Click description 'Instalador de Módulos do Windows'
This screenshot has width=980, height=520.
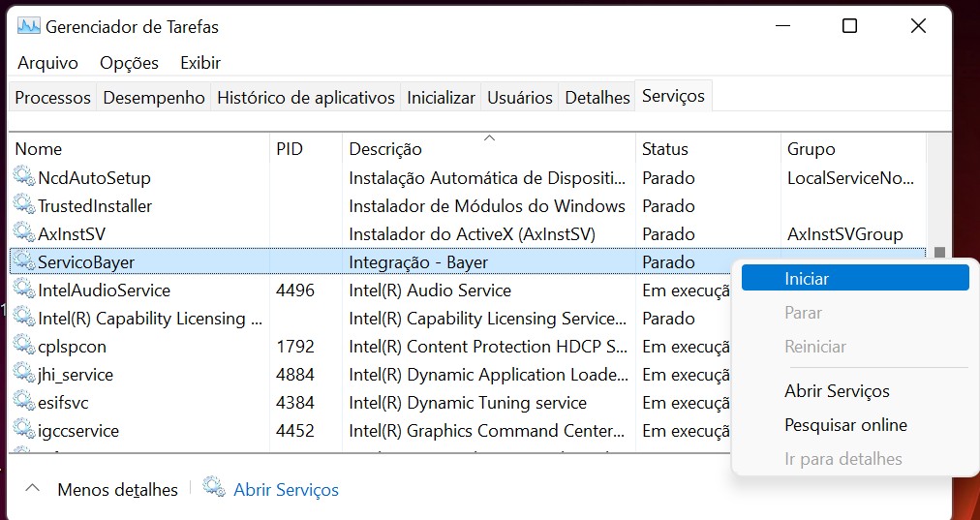pyautogui.click(x=487, y=205)
